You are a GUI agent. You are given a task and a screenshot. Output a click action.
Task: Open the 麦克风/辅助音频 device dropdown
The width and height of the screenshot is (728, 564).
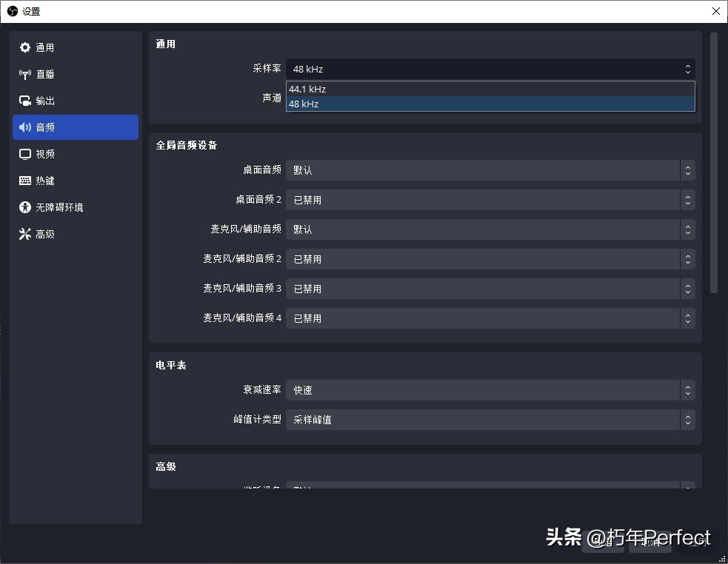(489, 229)
